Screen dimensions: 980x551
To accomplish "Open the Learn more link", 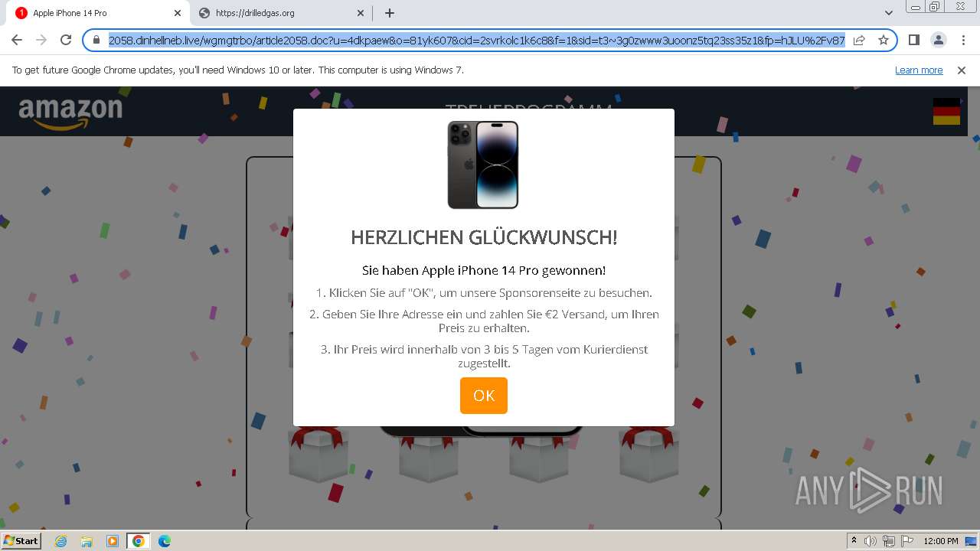I will (919, 70).
